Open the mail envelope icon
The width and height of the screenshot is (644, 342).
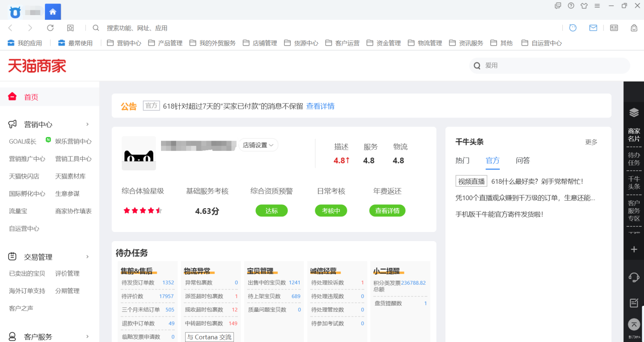tap(593, 28)
